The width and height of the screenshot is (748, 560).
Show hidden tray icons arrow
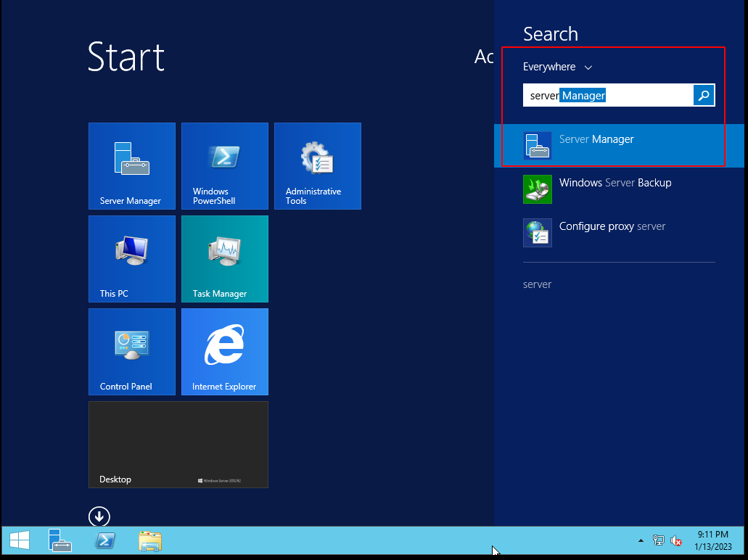pos(641,540)
